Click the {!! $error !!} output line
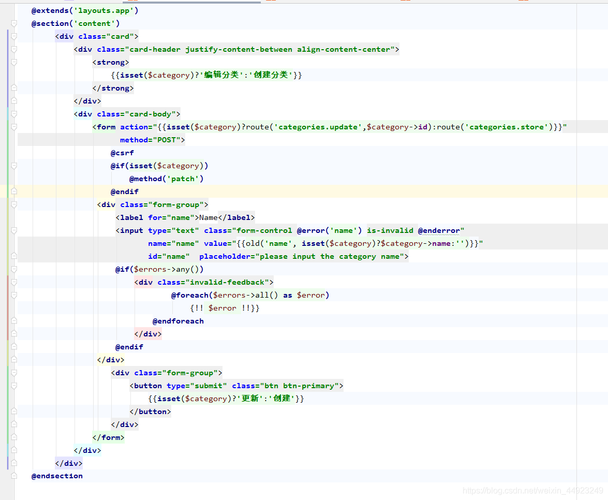Screen dimensions: 608x500 pyautogui.click(x=225, y=308)
